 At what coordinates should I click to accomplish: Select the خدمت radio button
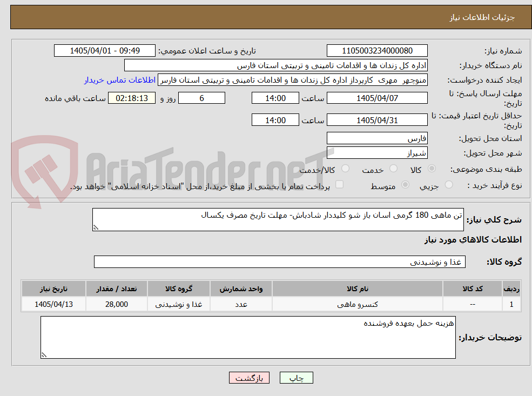click(393, 169)
